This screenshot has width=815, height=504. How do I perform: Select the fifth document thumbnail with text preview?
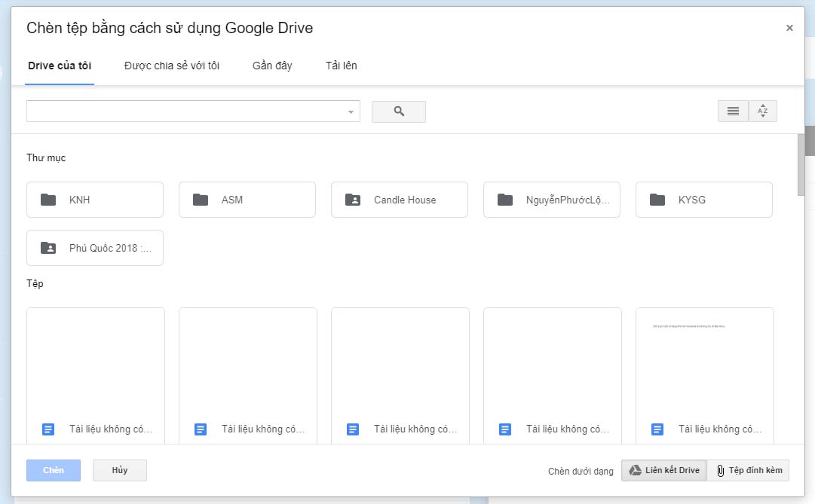tap(704, 375)
